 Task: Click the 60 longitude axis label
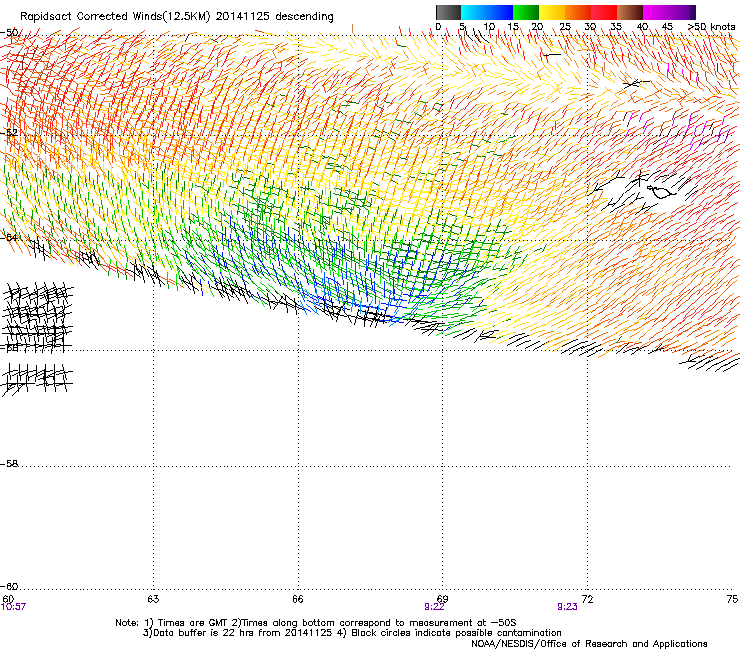point(8,599)
